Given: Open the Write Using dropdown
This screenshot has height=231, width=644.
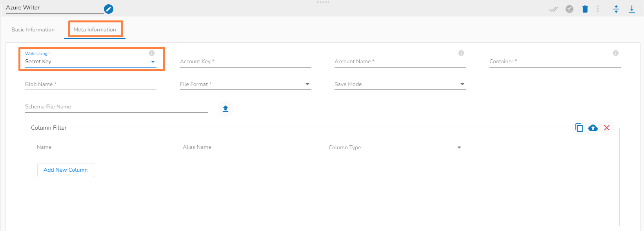Looking at the screenshot, I should 90,62.
